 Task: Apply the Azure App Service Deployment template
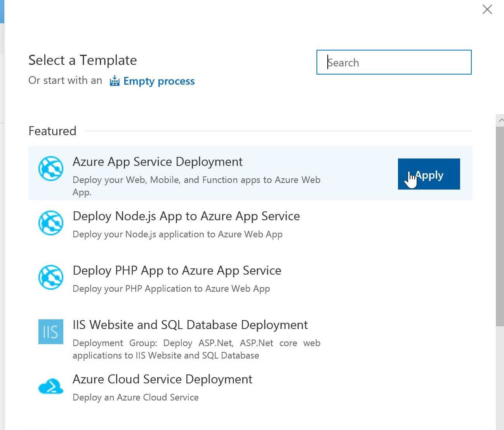click(429, 174)
